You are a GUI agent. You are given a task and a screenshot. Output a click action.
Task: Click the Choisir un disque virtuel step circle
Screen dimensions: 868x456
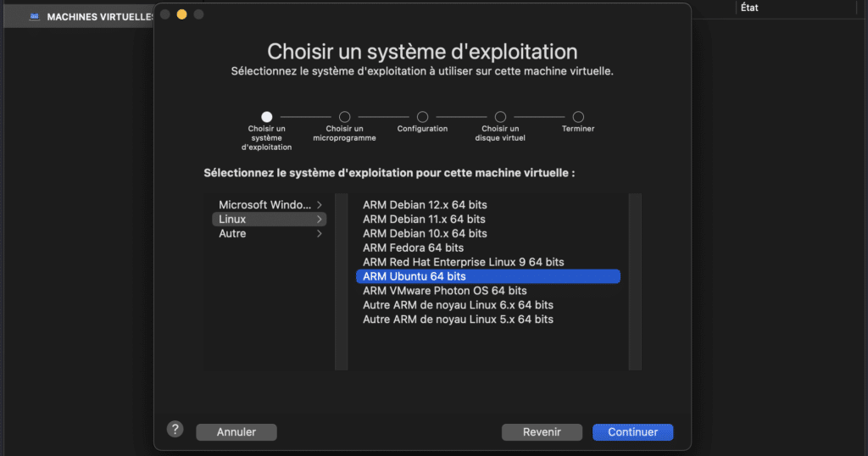pyautogui.click(x=500, y=117)
